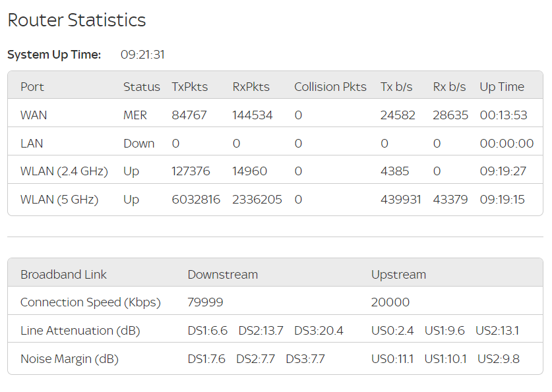Click attenuation value DS3:20.4
This screenshot has height=392, width=552.
click(319, 331)
